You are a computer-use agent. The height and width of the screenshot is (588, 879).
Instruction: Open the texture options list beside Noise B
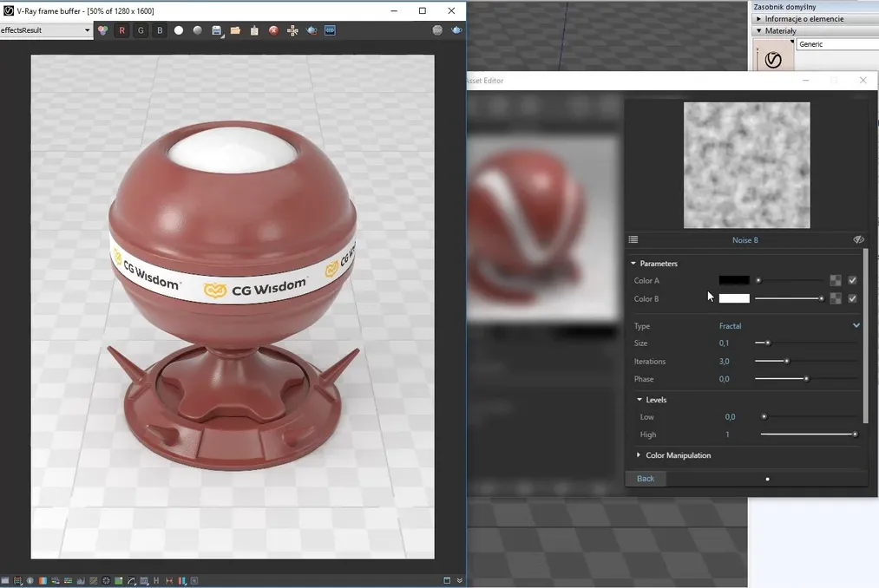[x=633, y=239]
